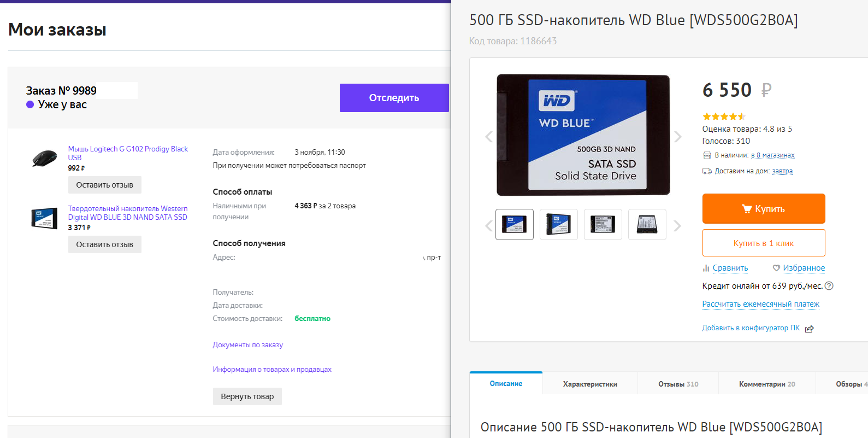Select the first SSD front-view thumbnail
Viewport: 868px width, 438px height.
point(515,224)
